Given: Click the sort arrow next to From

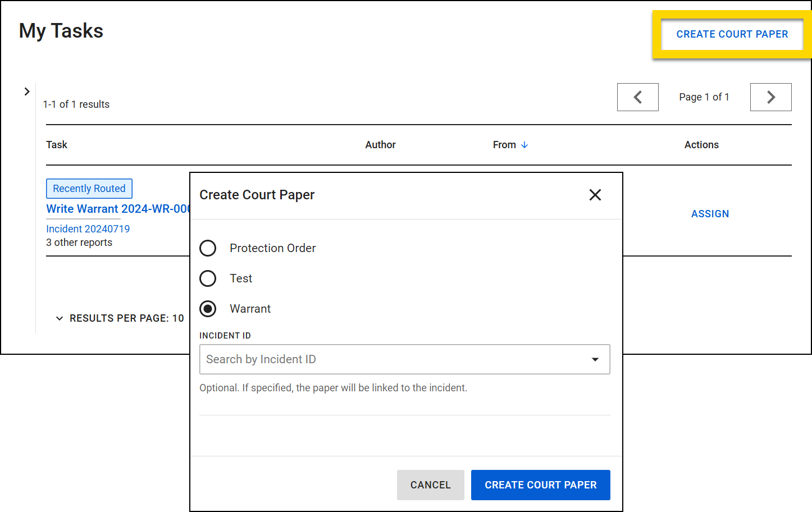Looking at the screenshot, I should click(x=526, y=144).
